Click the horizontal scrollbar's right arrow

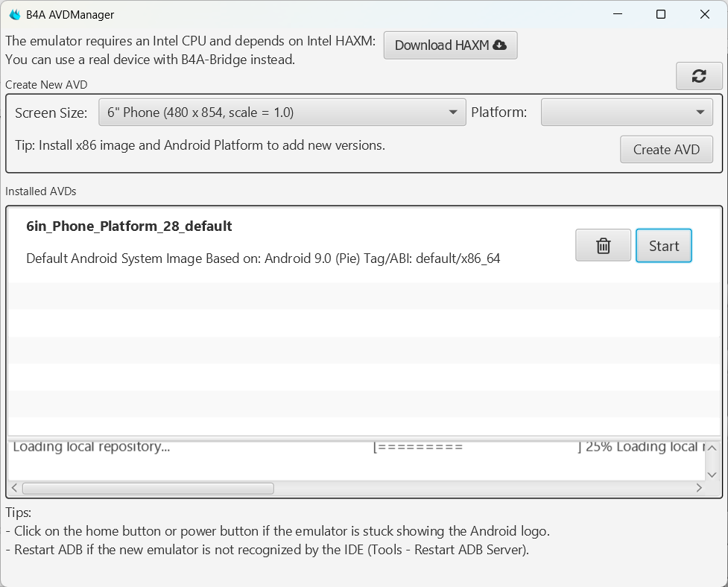click(x=699, y=489)
